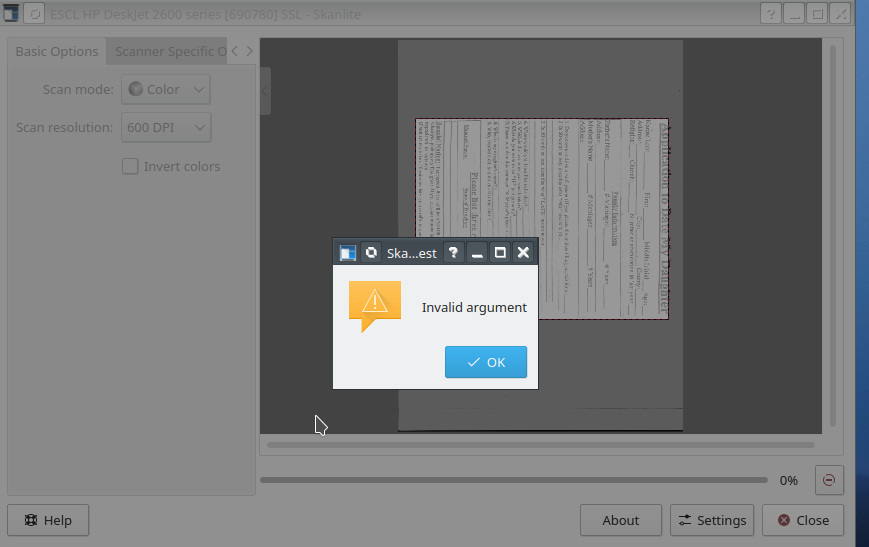869x547 pixels.
Task: Click the cancel scan icon beside progress bar
Action: (x=828, y=480)
